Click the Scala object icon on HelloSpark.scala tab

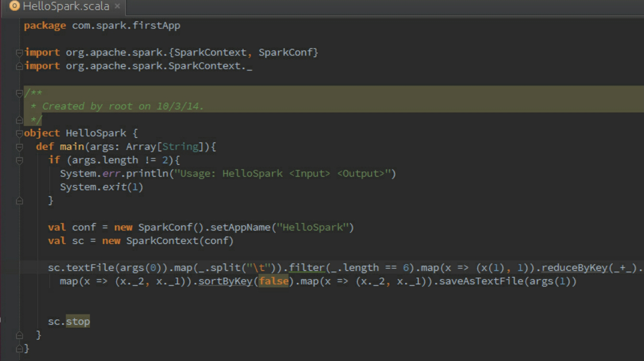(15, 7)
